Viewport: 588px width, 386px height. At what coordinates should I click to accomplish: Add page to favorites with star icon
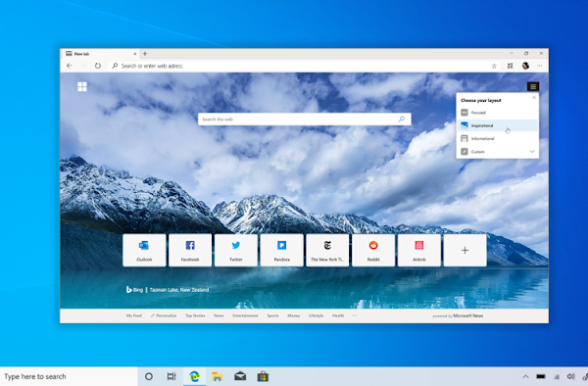point(494,66)
